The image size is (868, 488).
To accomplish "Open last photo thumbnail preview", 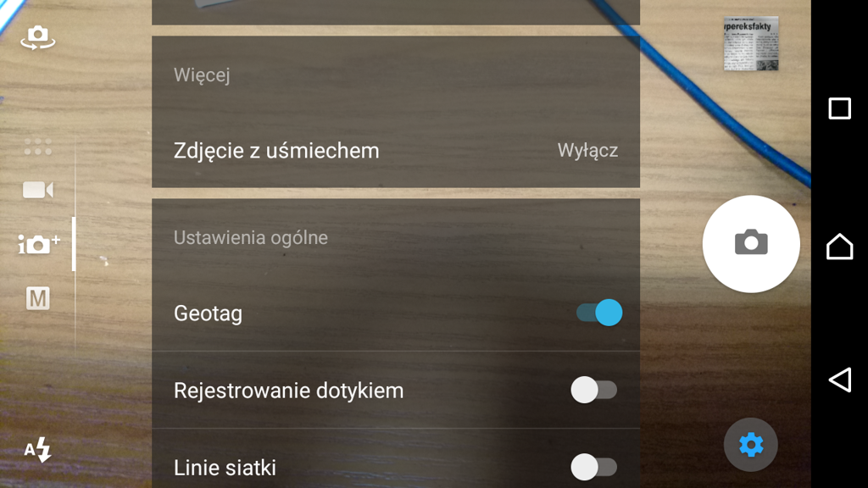I will (x=751, y=44).
